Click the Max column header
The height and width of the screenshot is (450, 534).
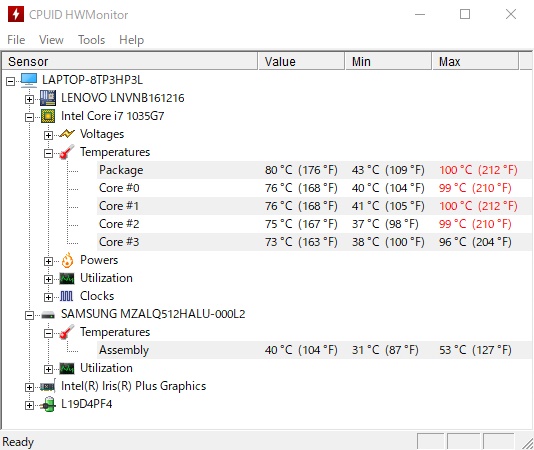click(475, 62)
